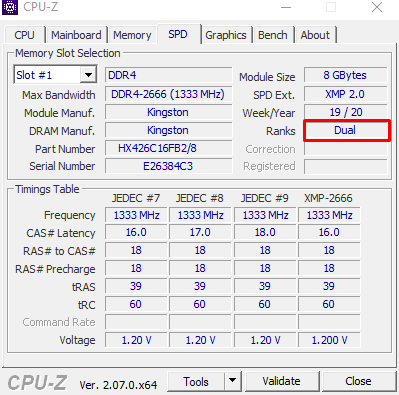This screenshot has width=399, height=395.
Task: Click the XMP-2666 frequency 1333 MHz
Action: click(329, 215)
